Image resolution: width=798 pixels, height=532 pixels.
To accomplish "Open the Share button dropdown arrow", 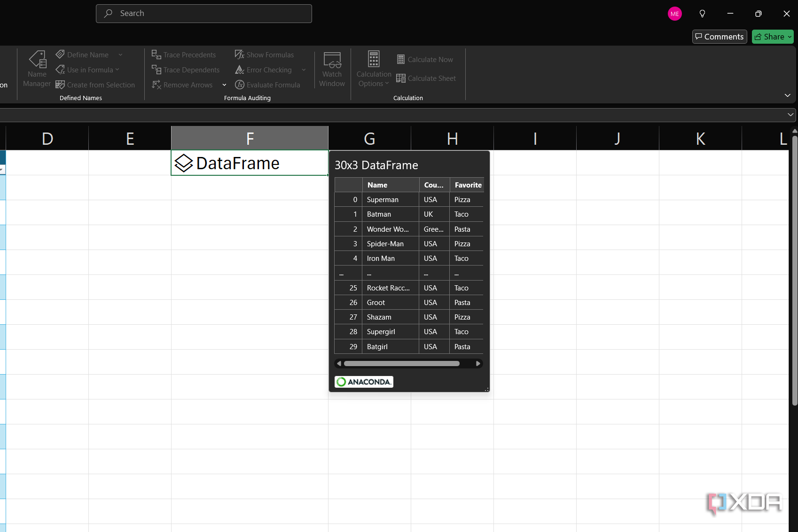I will [790, 37].
